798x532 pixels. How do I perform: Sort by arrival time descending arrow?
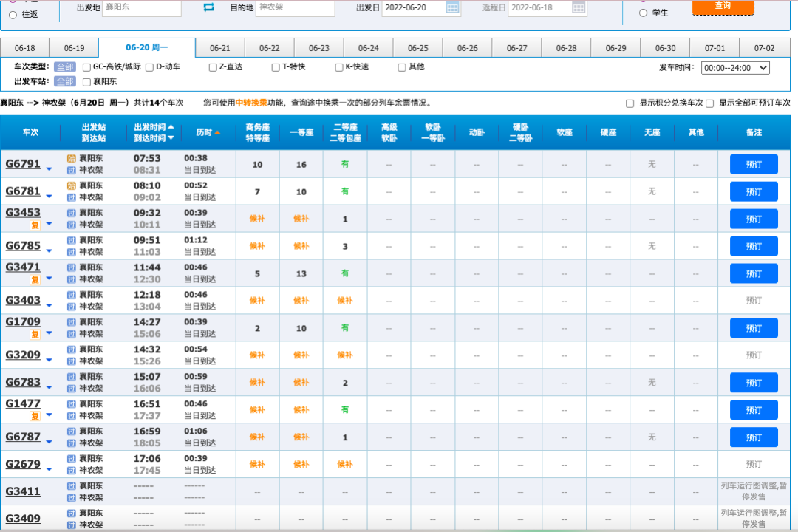pos(171,138)
